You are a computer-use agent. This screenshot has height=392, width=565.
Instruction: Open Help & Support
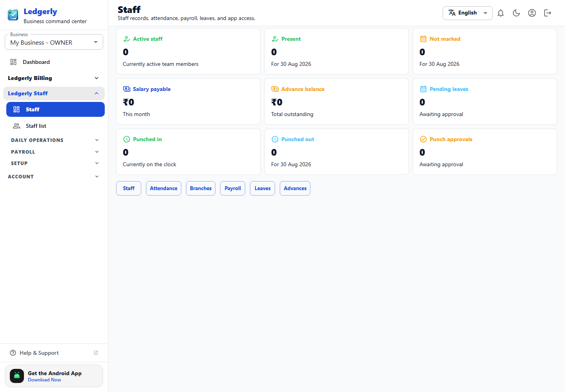tap(54, 353)
